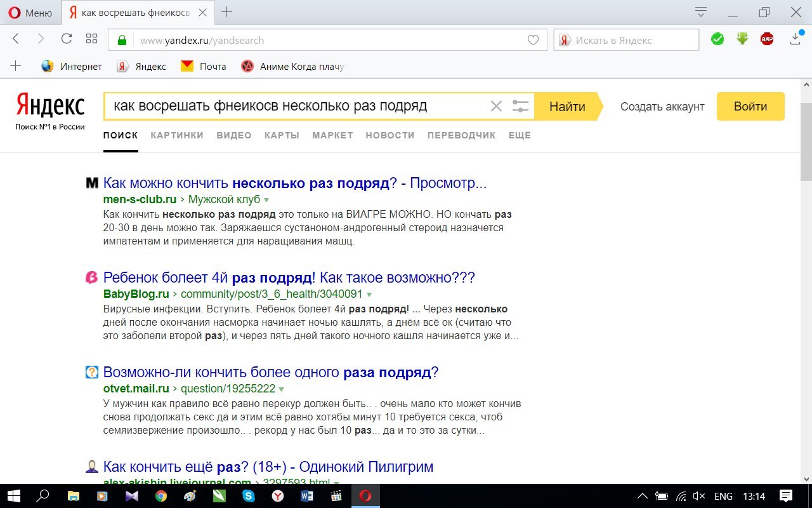Click the green download arrow extension
Viewport: 812px width, 508px height.
742,39
